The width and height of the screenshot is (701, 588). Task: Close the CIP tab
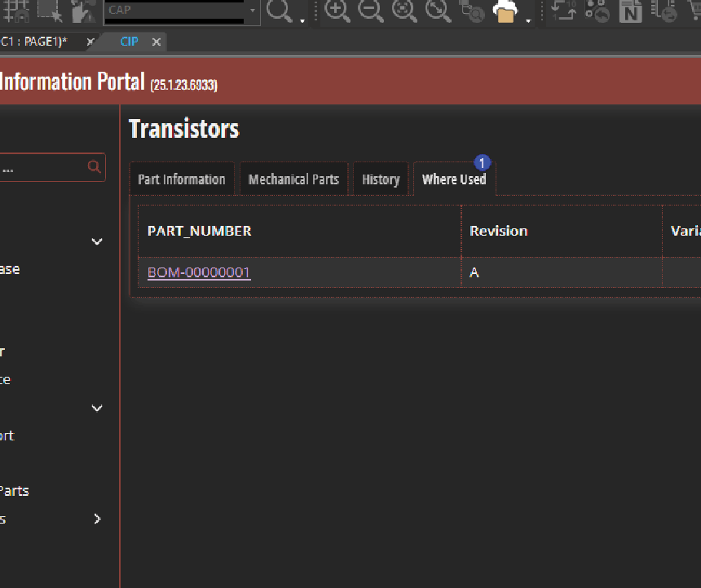156,42
